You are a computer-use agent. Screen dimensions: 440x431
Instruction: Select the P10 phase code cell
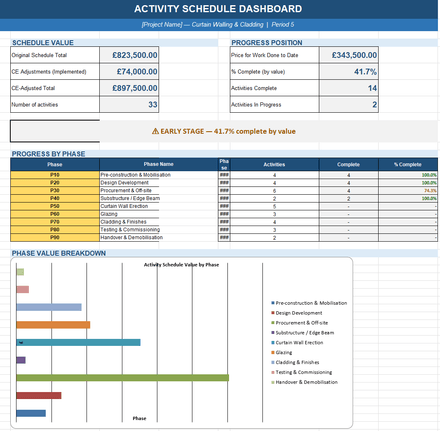tap(55, 175)
